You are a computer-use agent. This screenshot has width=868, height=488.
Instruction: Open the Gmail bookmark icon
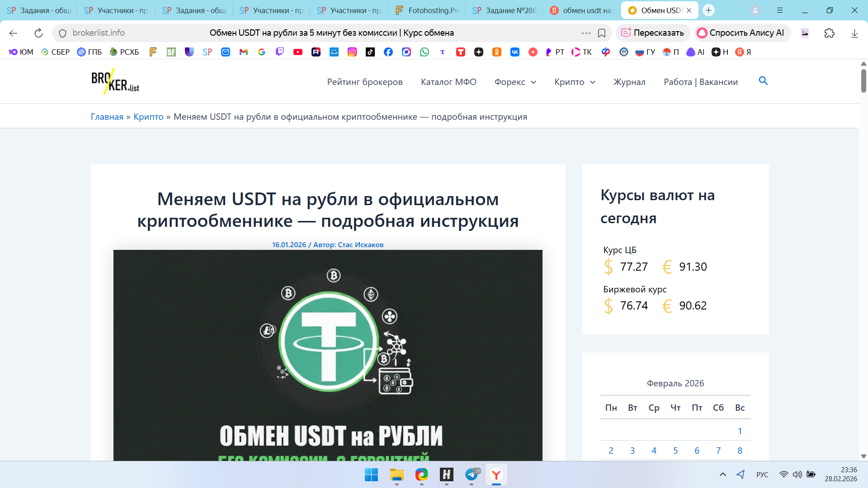pos(244,52)
